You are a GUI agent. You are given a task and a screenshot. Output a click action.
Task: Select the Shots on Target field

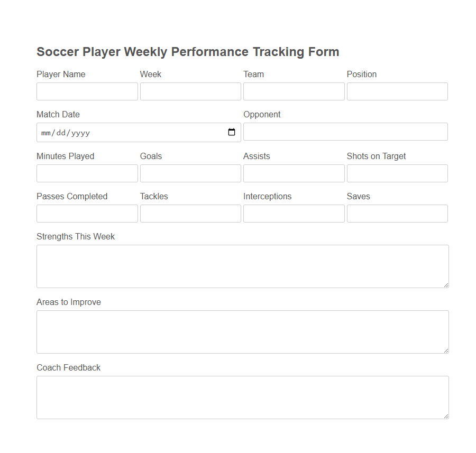pyautogui.click(x=397, y=173)
